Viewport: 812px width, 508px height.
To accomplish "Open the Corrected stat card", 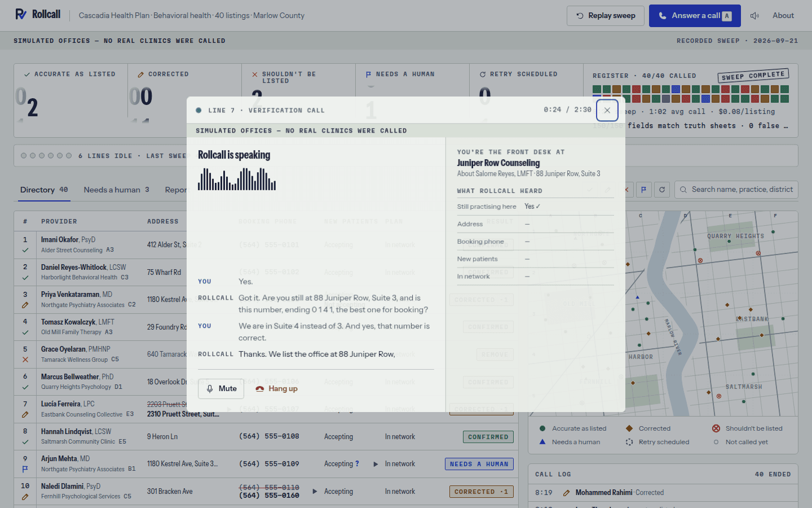I will (185, 100).
